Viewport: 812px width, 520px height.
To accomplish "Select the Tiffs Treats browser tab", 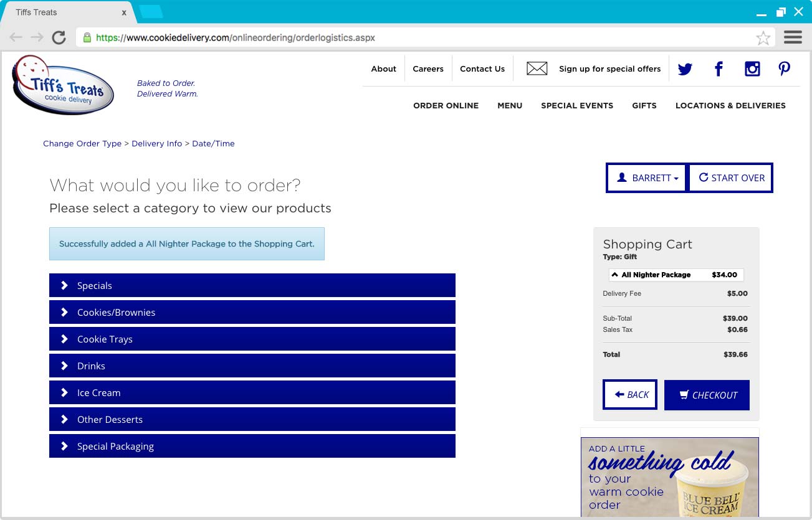I will 67,12.
